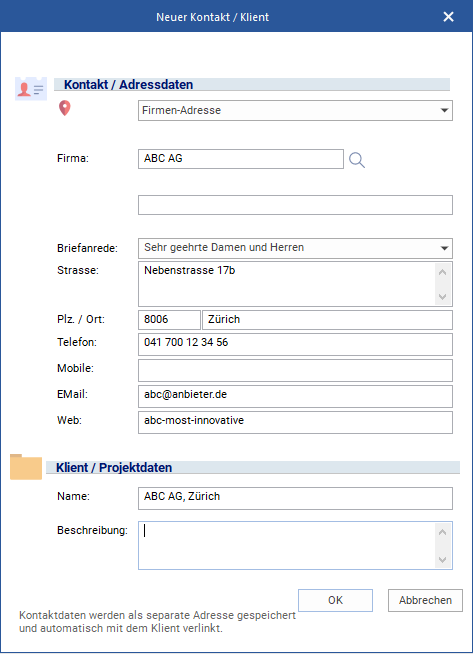
Task: Click the Strasse field scroll down arrow
Action: [x=443, y=297]
